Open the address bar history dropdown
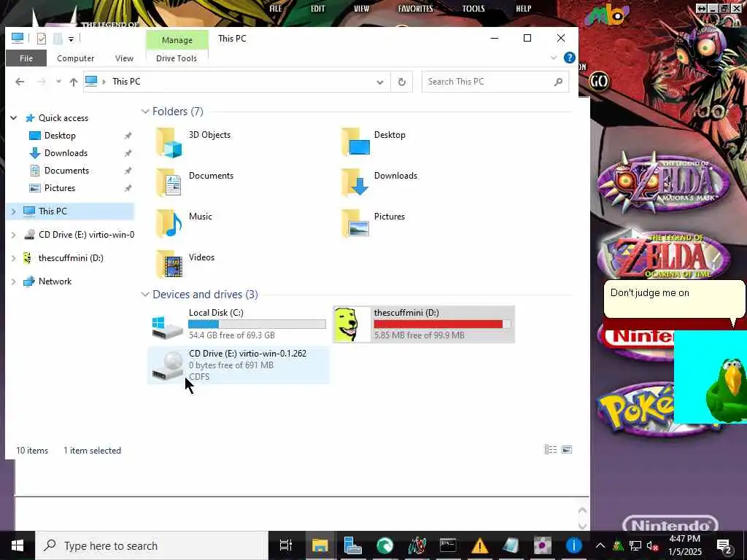747x560 pixels. tap(379, 82)
